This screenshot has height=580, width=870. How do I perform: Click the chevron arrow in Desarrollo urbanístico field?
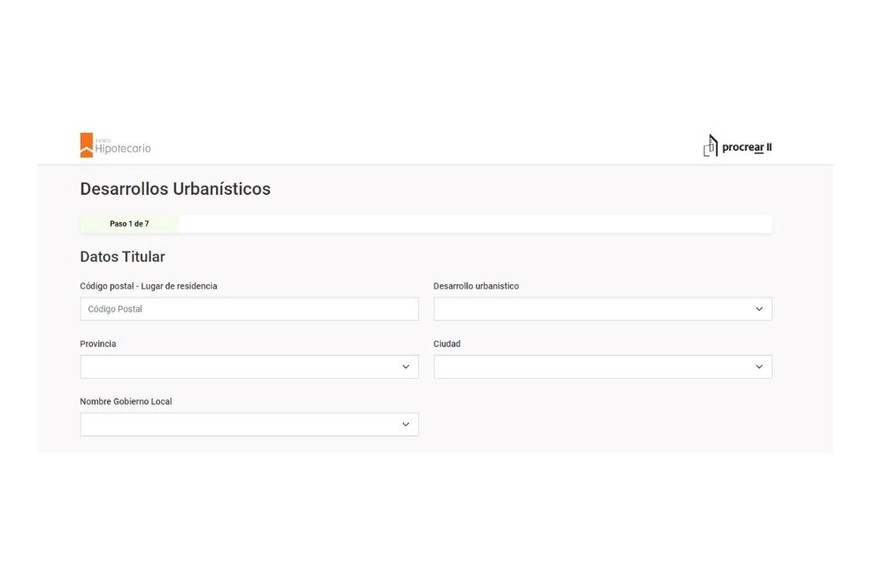[759, 309]
